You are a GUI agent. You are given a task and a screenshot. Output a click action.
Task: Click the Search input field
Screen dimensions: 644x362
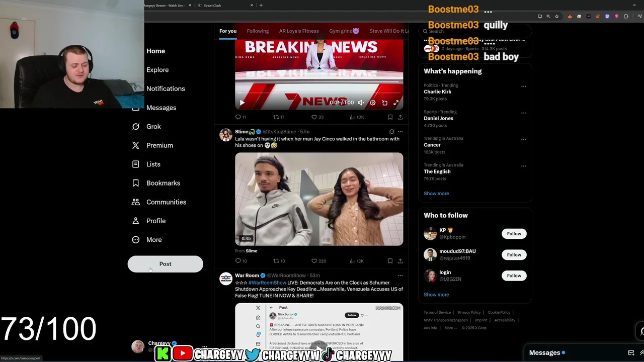(475, 31)
